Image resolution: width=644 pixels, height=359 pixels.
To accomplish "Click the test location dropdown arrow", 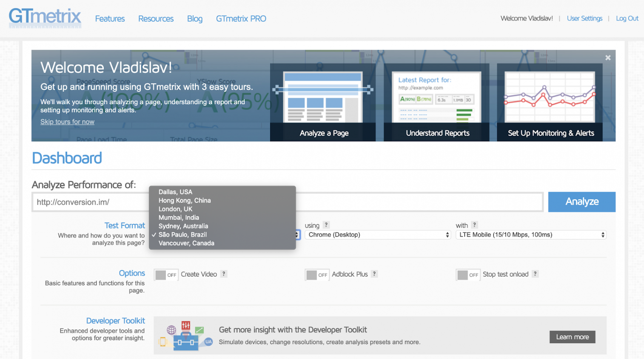I will point(297,235).
